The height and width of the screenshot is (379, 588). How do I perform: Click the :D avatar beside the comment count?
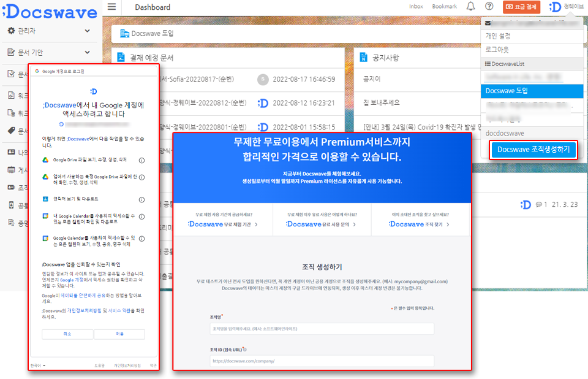[526, 204]
